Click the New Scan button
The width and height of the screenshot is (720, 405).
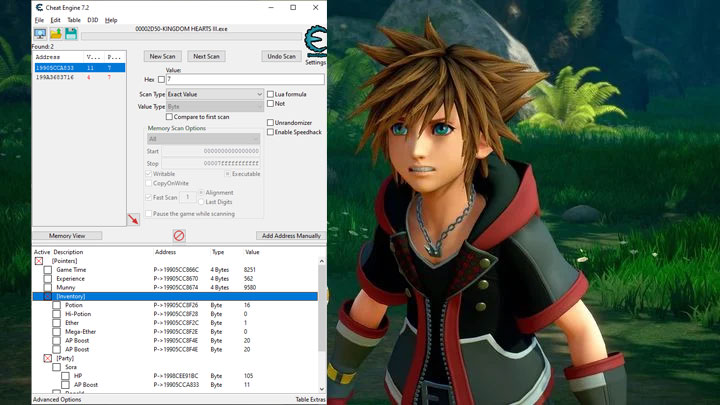[163, 56]
